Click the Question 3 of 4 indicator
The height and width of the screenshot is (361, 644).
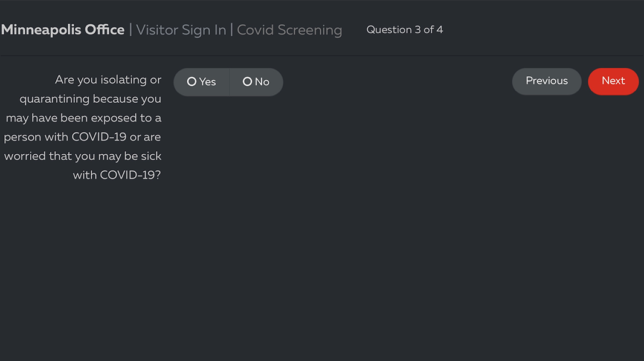tap(405, 30)
